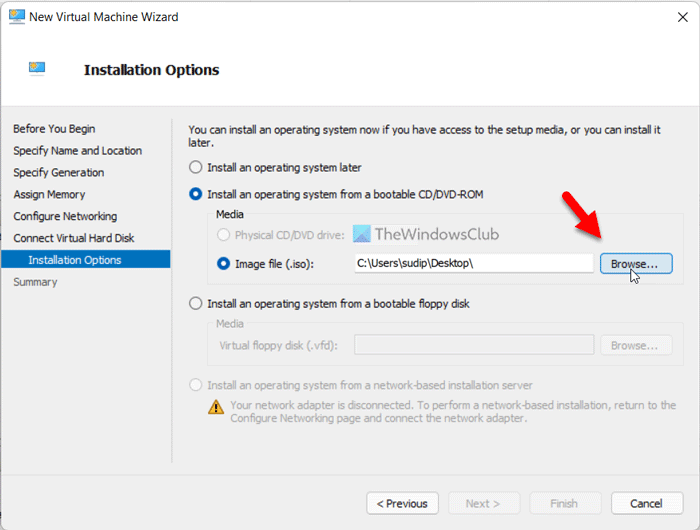Click the ISO image file path field
The width and height of the screenshot is (700, 530).
click(x=472, y=264)
